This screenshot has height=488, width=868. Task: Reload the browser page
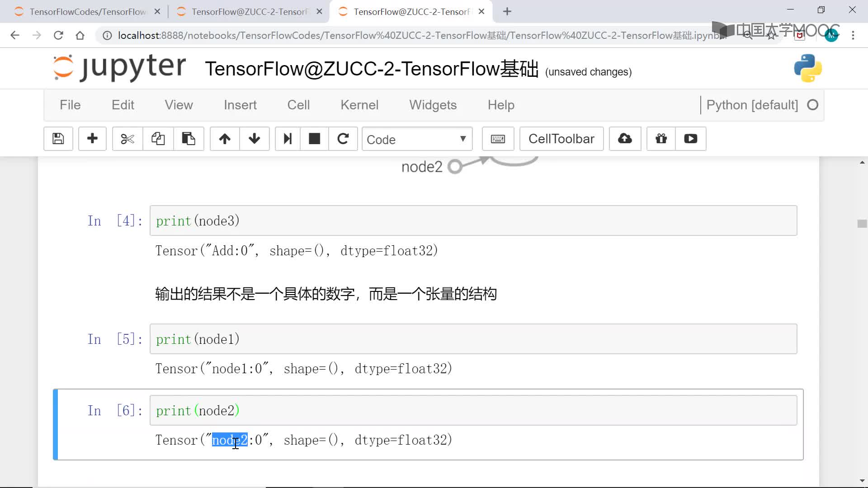point(58,35)
